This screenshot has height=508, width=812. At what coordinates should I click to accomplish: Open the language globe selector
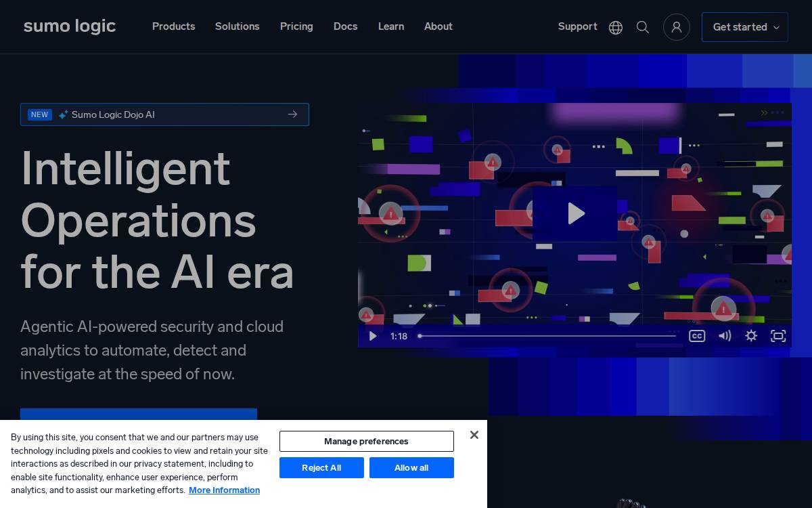(616, 27)
